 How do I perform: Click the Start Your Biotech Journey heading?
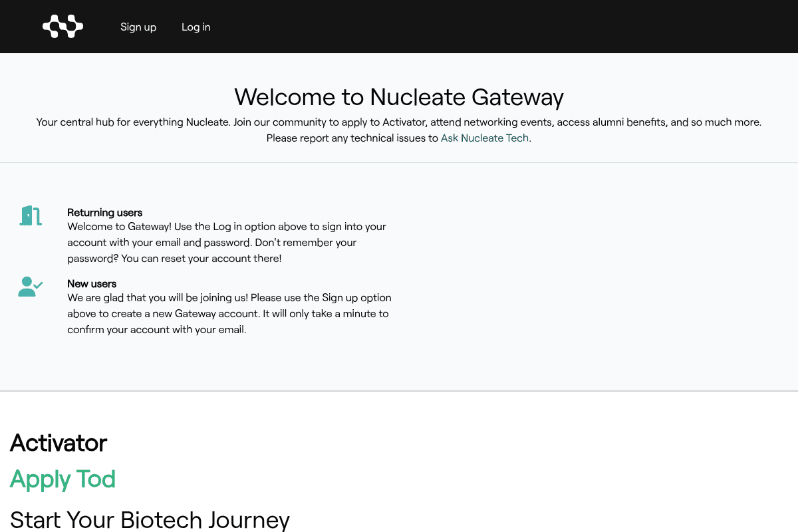[150, 520]
